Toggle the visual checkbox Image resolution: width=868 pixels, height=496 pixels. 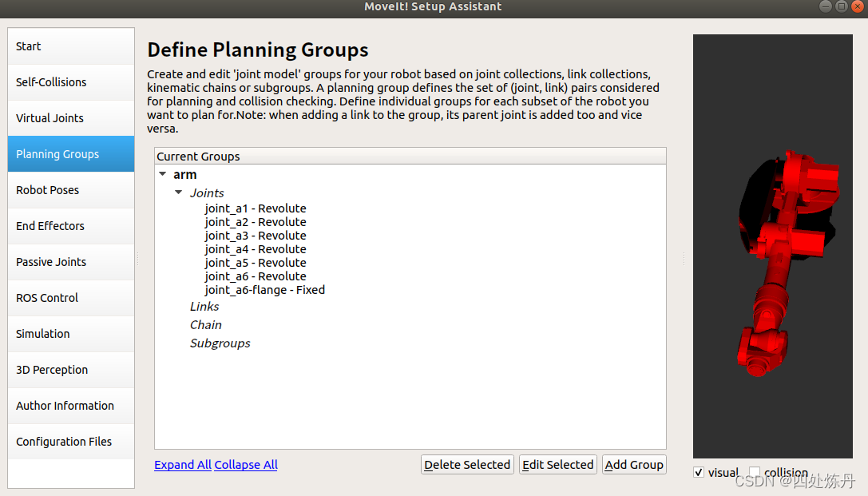[x=699, y=472]
